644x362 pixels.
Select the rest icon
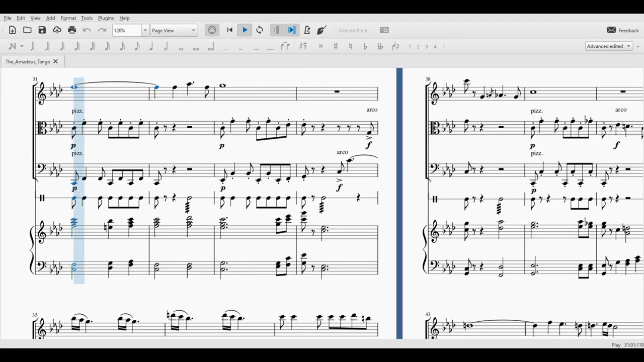click(x=303, y=46)
